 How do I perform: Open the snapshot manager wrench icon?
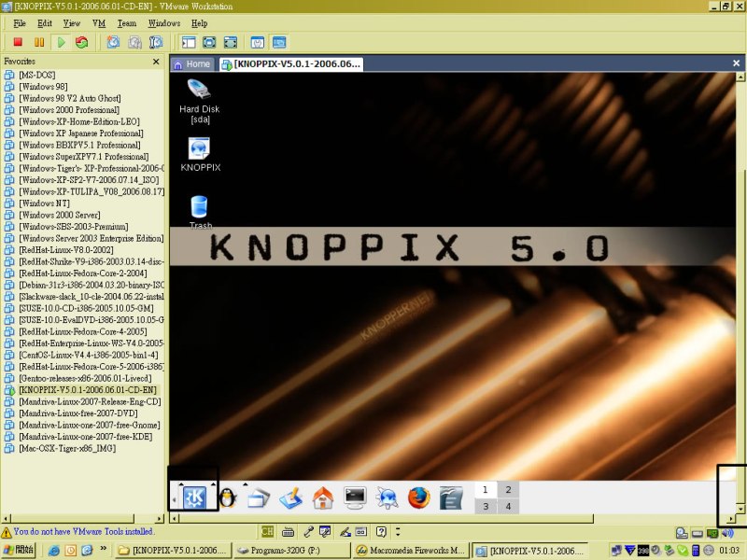(156, 42)
